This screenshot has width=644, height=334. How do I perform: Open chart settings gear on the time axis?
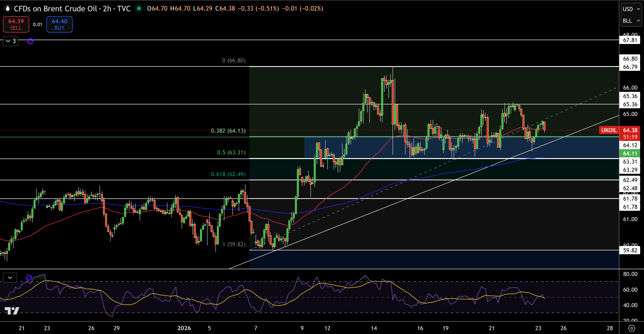631,328
